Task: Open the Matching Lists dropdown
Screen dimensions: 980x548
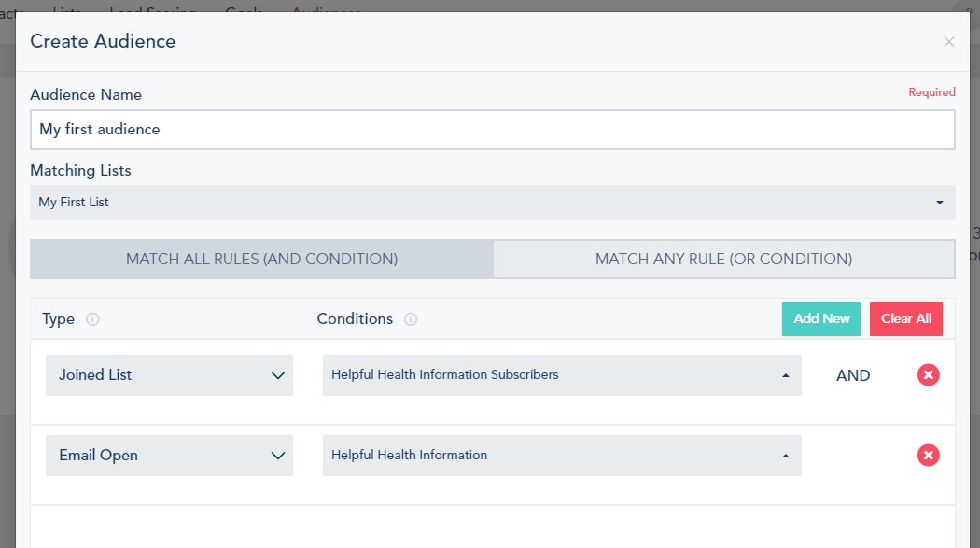Action: pos(492,203)
